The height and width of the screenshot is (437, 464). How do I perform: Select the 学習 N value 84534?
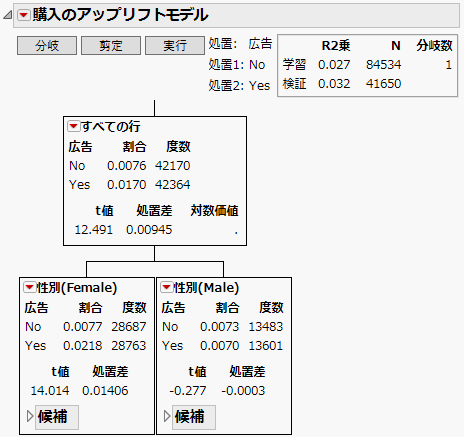[384, 65]
